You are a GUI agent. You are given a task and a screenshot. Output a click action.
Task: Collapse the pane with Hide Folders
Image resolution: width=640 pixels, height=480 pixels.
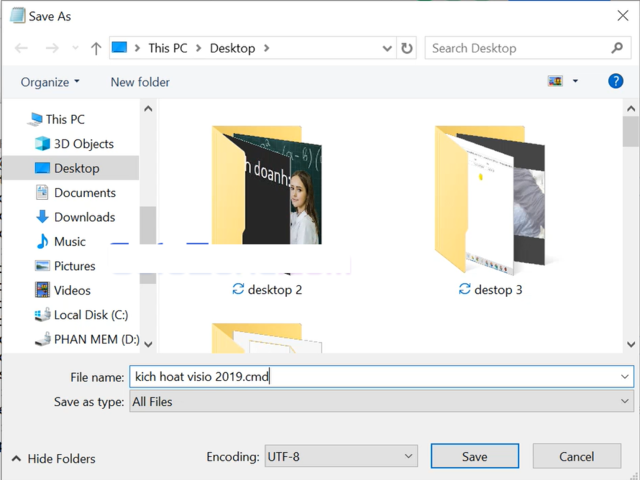(x=53, y=458)
